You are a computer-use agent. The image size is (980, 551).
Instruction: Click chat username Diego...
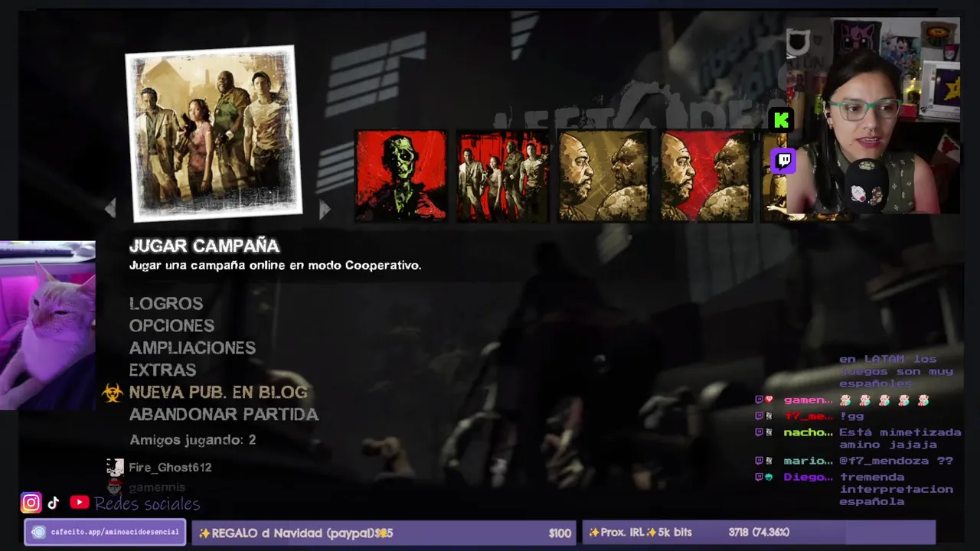(x=808, y=477)
